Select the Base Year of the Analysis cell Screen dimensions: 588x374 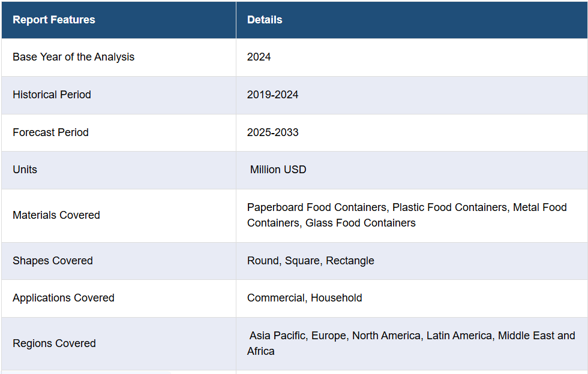pos(73,57)
